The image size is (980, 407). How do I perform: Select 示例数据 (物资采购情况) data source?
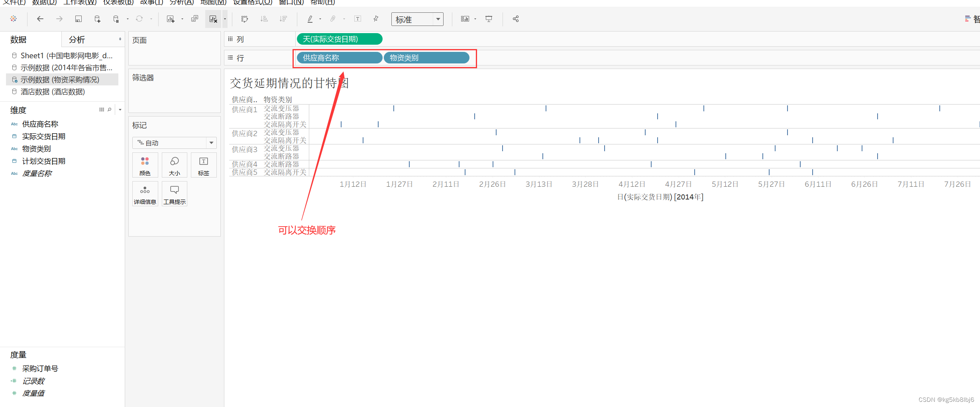coord(63,79)
